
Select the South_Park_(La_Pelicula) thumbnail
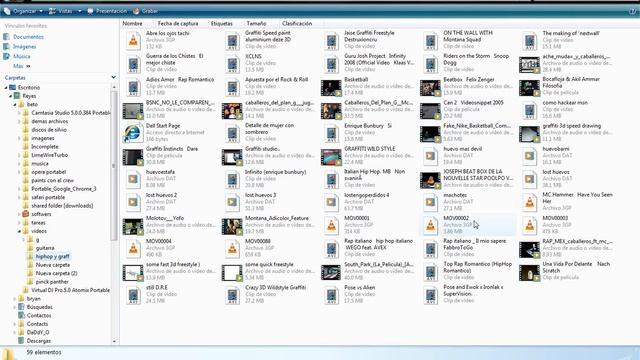pyautogui.click(x=331, y=273)
